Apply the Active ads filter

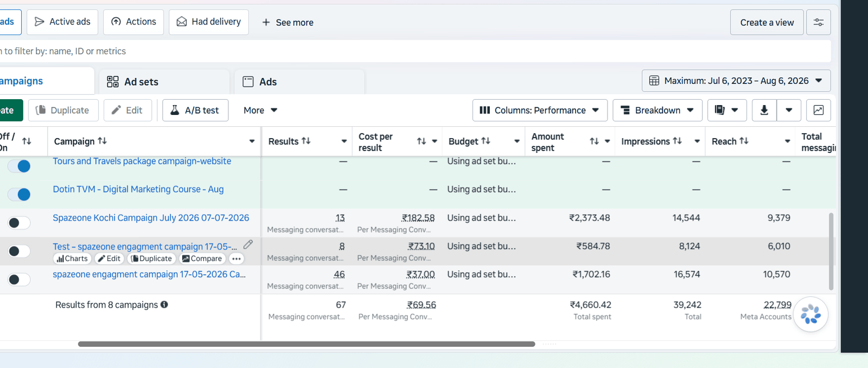click(x=62, y=22)
